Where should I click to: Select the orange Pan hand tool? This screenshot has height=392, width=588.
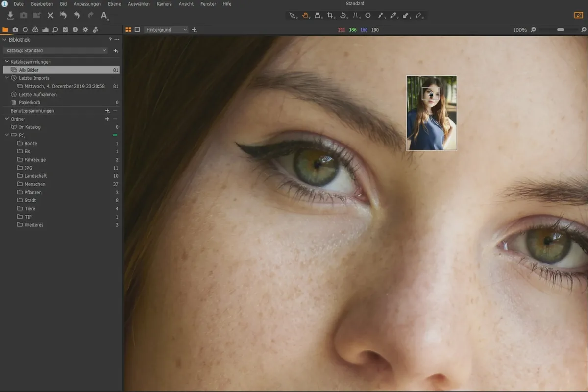(x=305, y=16)
